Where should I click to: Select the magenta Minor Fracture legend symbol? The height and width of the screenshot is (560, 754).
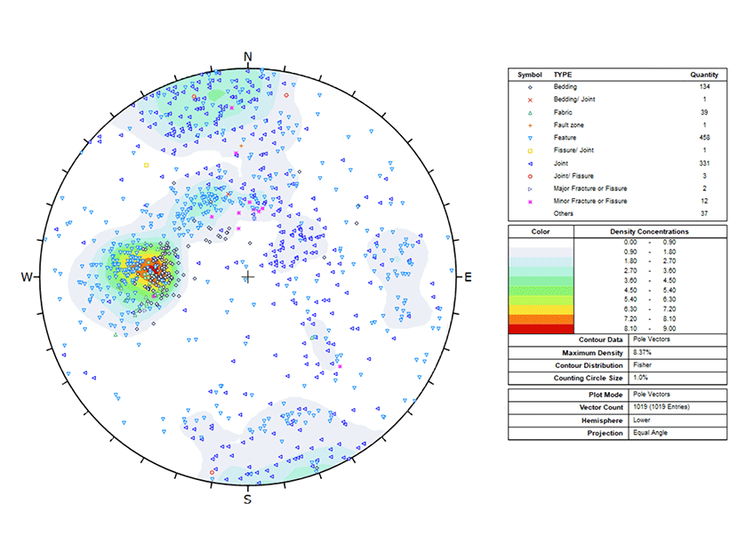530,202
